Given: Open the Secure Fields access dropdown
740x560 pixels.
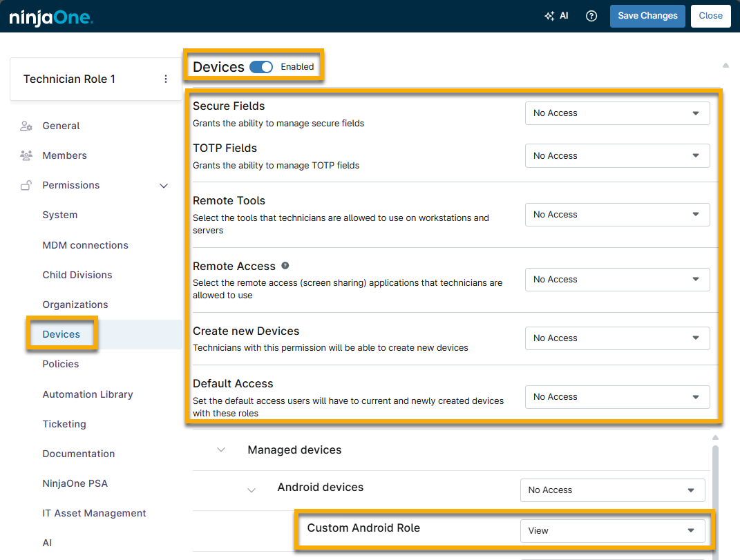Looking at the screenshot, I should click(617, 113).
